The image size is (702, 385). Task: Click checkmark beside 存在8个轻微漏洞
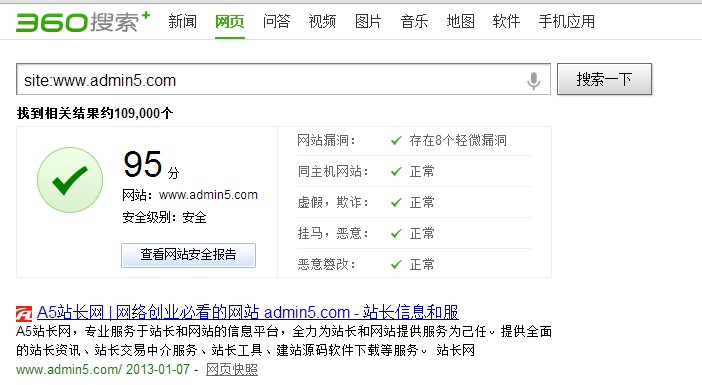pyautogui.click(x=396, y=141)
